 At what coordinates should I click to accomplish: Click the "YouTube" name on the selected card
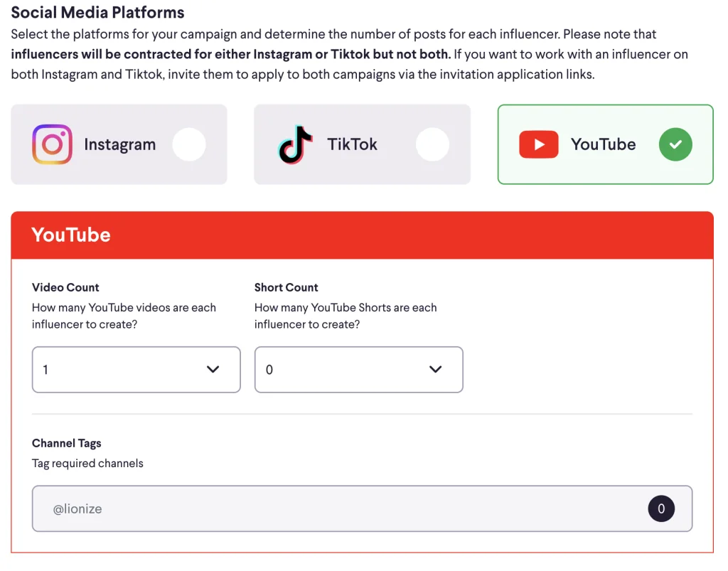click(603, 145)
